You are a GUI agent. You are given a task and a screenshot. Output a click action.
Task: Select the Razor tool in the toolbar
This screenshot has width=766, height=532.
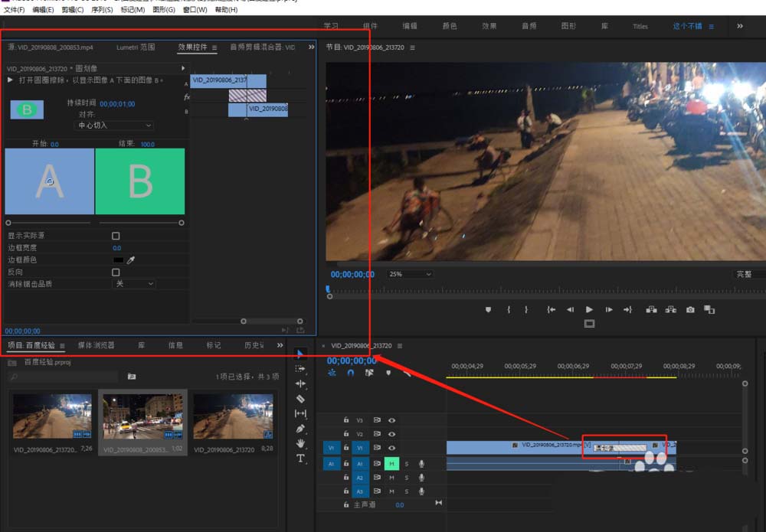[300, 399]
